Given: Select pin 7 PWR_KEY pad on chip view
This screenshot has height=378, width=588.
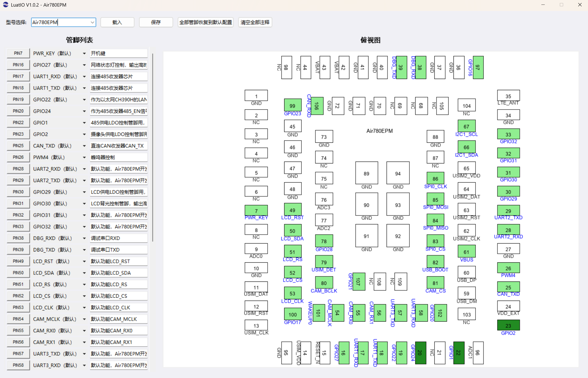Looking at the screenshot, I should pyautogui.click(x=256, y=211).
